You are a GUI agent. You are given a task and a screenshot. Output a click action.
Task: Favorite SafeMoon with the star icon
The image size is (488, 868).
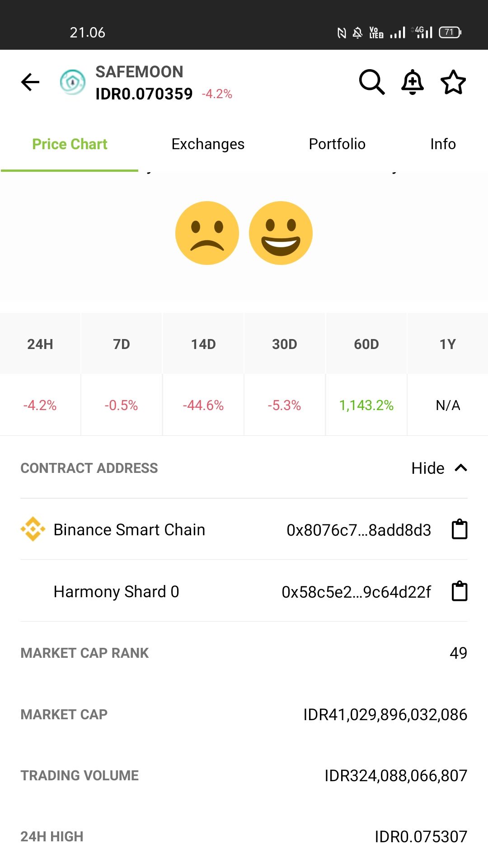(x=453, y=82)
